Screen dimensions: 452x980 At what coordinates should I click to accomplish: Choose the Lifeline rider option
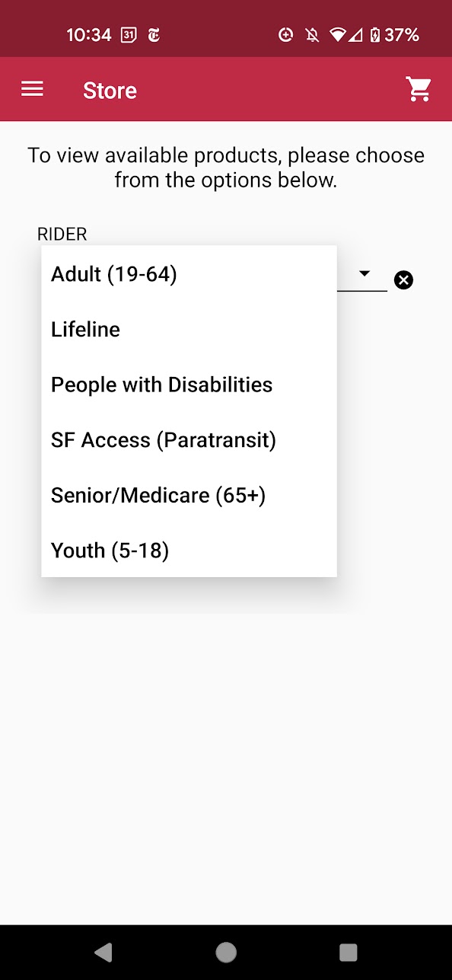tap(189, 330)
